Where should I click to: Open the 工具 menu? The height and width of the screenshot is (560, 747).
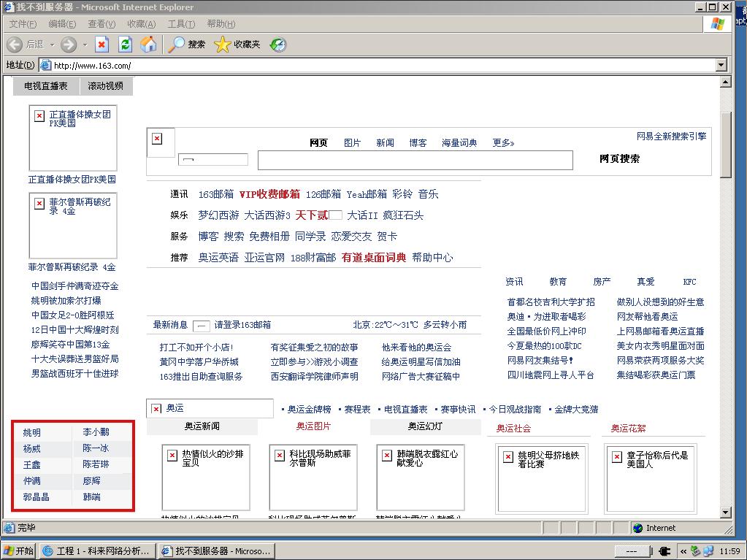click(180, 23)
